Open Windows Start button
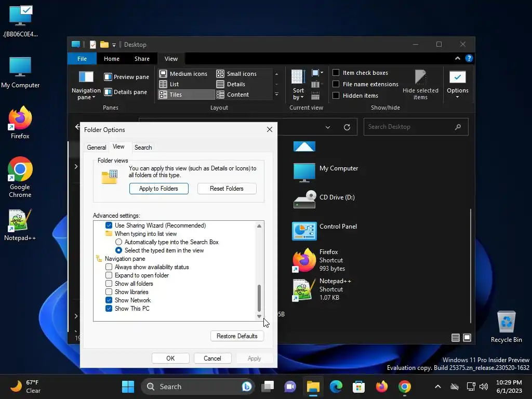The image size is (532, 399). coord(128,387)
